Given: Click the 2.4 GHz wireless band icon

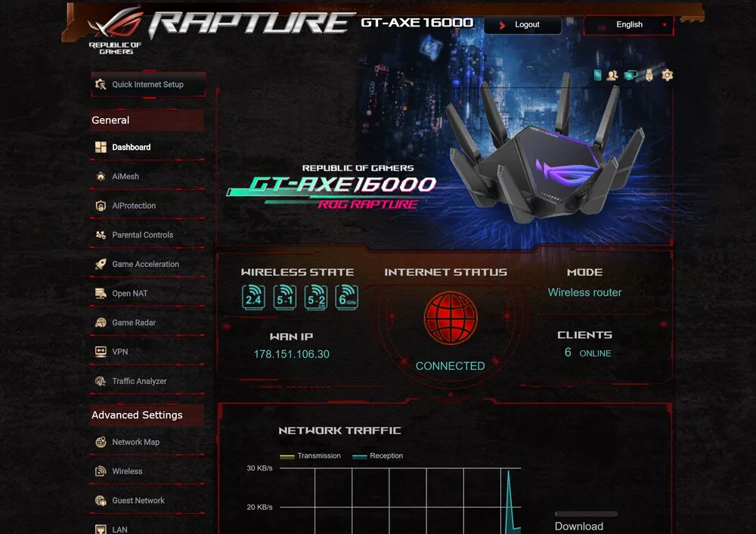Looking at the screenshot, I should click(253, 297).
